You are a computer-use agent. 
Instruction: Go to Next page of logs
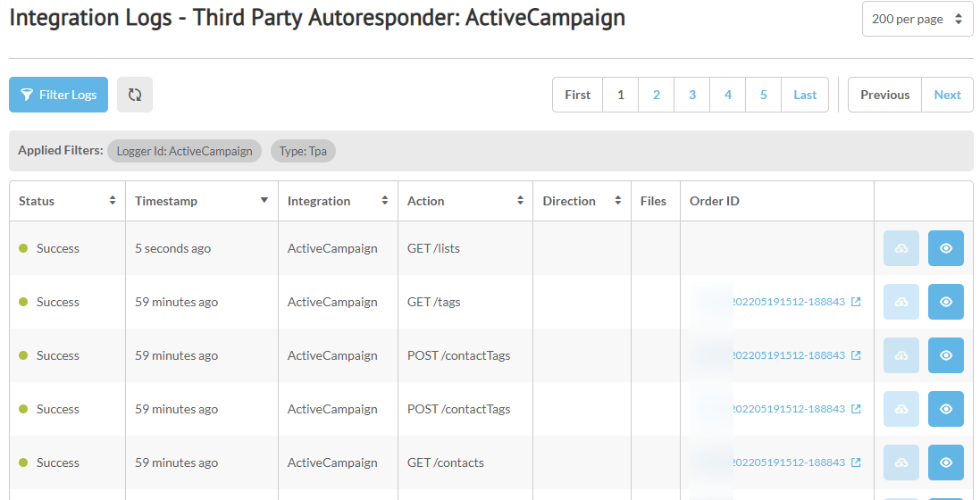point(948,95)
